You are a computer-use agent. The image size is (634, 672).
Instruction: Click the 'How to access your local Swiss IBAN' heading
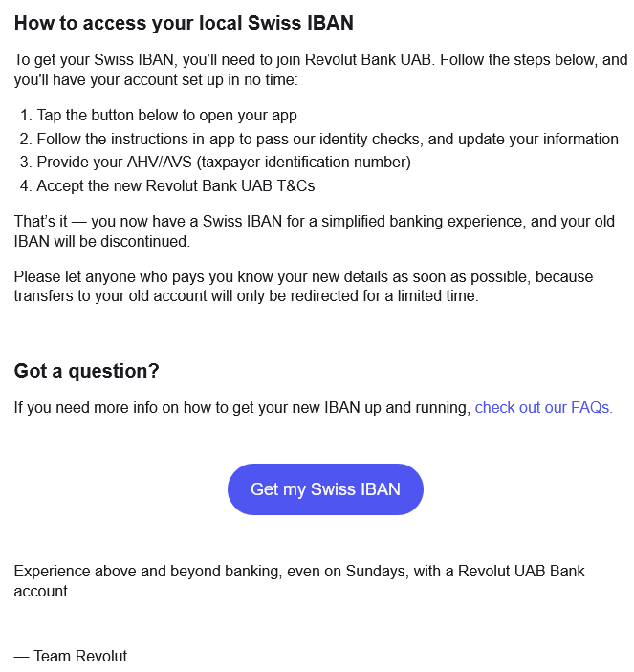(184, 23)
